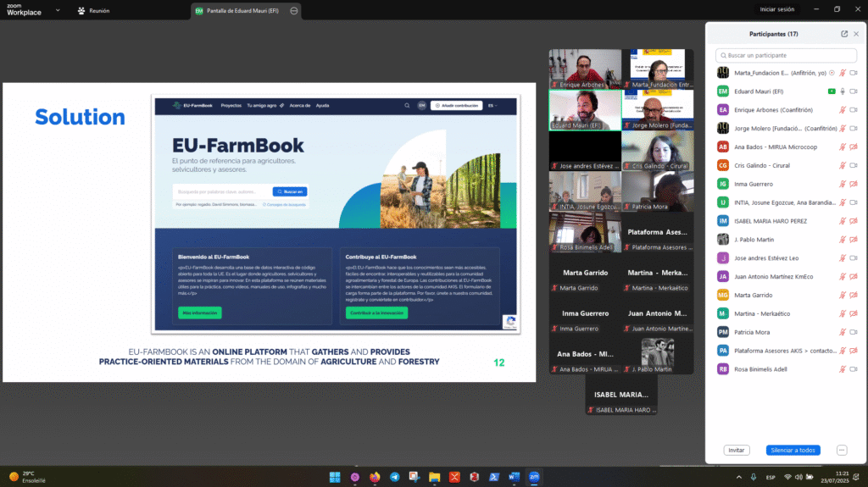Show hidden system tray icons chevron

[x=739, y=477]
